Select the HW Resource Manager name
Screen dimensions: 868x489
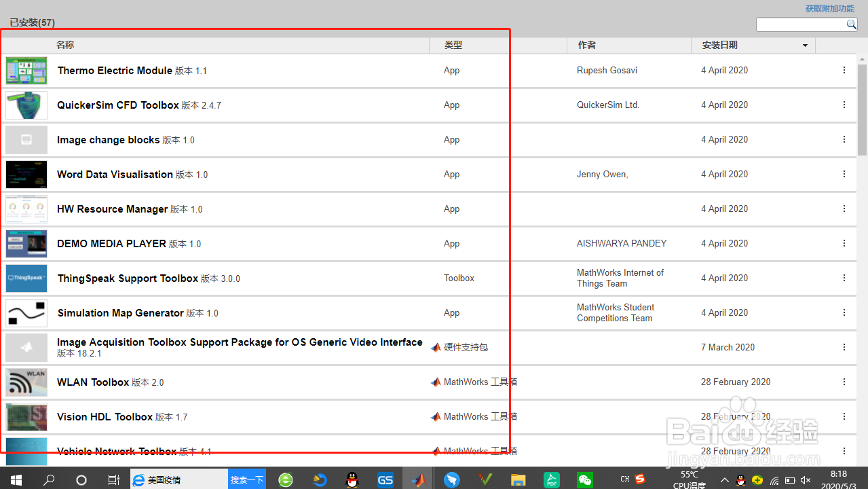112,209
